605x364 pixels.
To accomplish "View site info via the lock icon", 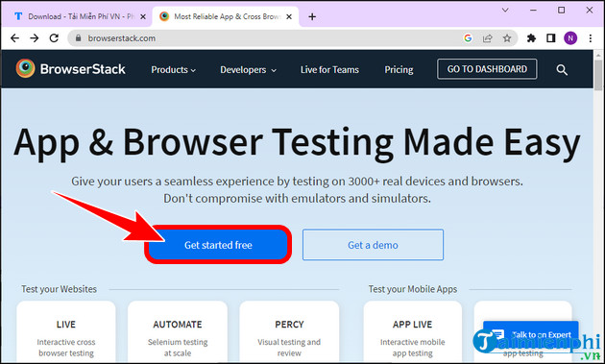I will coord(79,38).
